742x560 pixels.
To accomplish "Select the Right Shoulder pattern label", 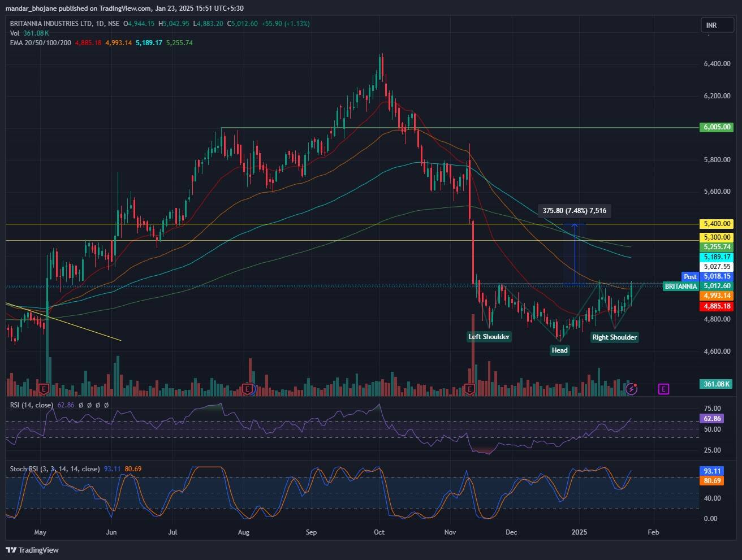I will (614, 337).
